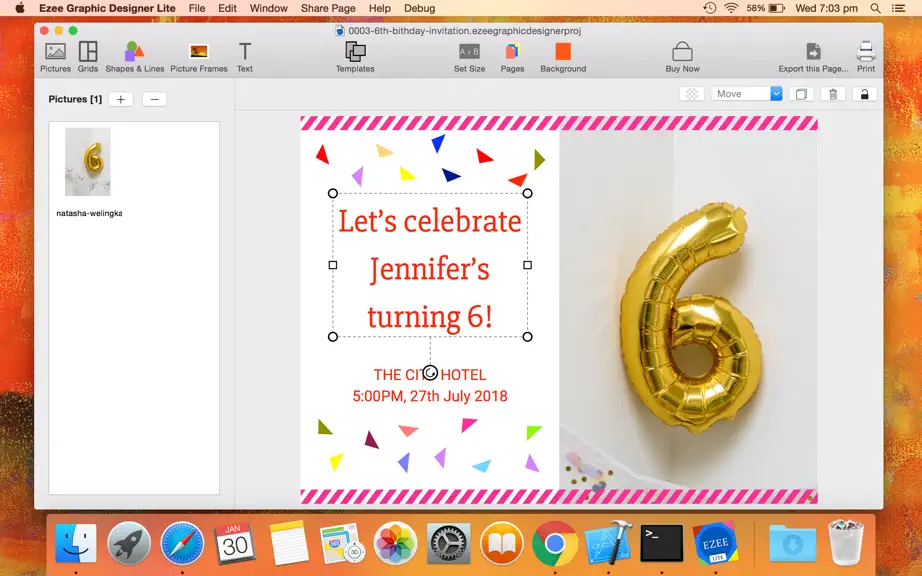Open the Templates browser
Image resolution: width=922 pixels, height=576 pixels.
point(355,57)
